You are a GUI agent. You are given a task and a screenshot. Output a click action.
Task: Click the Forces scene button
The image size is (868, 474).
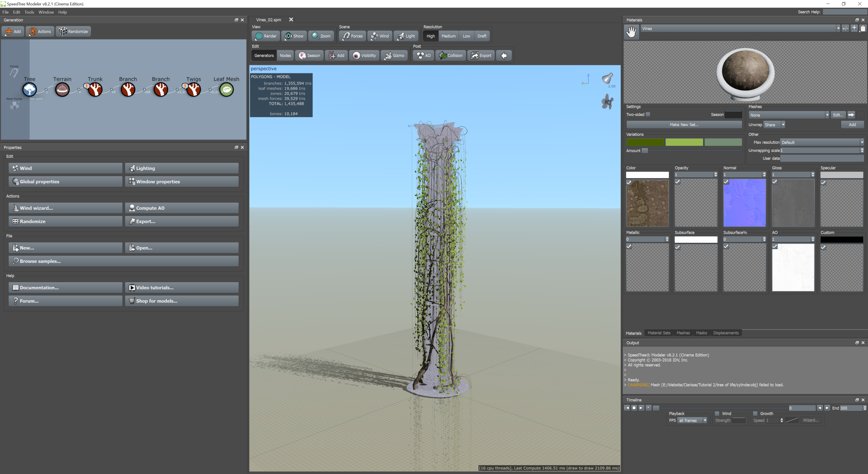pos(352,36)
